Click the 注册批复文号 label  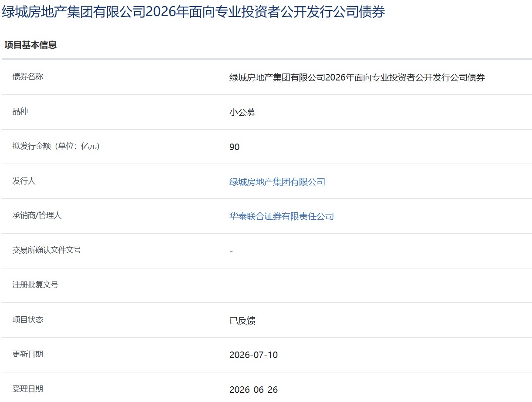click(x=35, y=285)
